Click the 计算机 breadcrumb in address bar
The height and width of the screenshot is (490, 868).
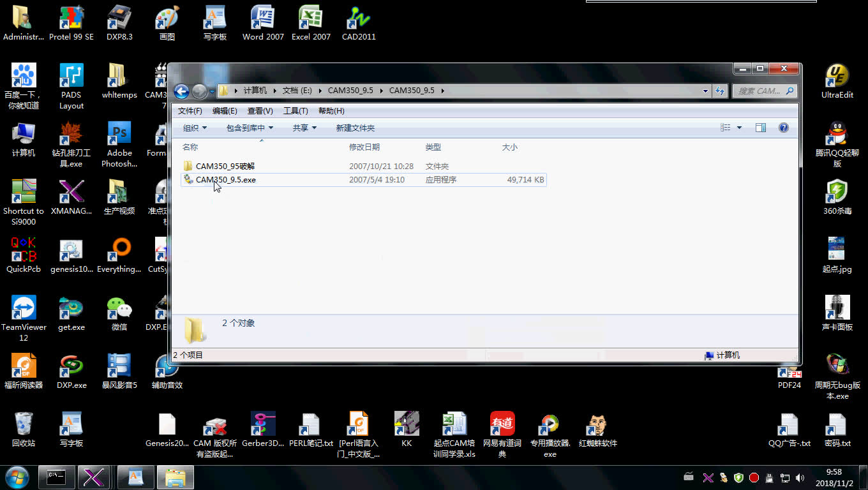click(x=255, y=91)
